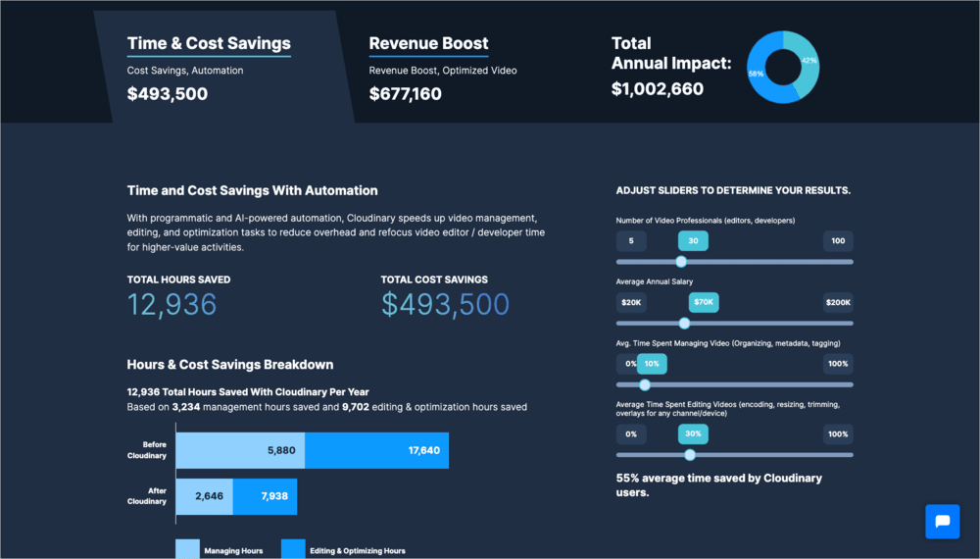Click the After Cloudinary 7,938 bar segment
The height and width of the screenshot is (559, 980).
pyautogui.click(x=265, y=496)
